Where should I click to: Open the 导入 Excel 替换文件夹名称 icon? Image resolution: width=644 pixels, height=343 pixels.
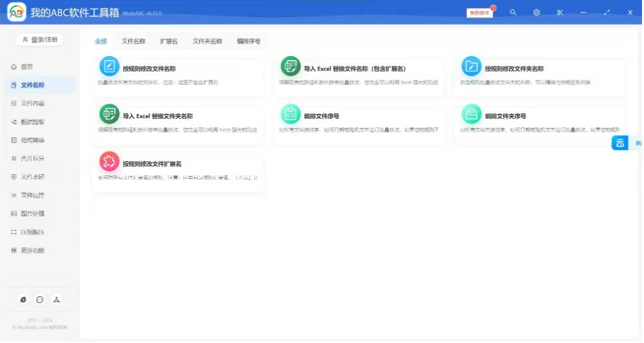pos(109,114)
